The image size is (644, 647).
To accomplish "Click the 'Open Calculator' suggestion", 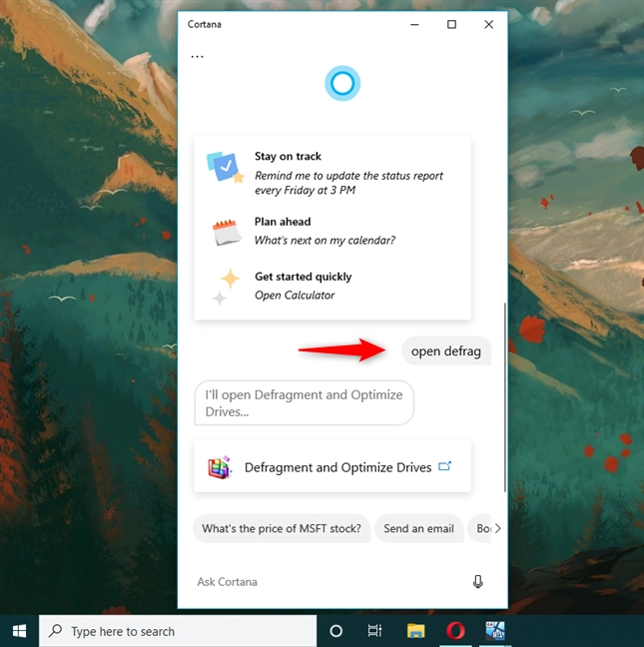I will [295, 295].
